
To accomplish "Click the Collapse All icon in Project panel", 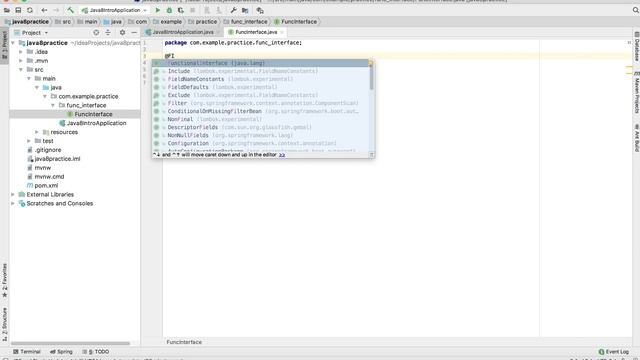I will point(108,33).
